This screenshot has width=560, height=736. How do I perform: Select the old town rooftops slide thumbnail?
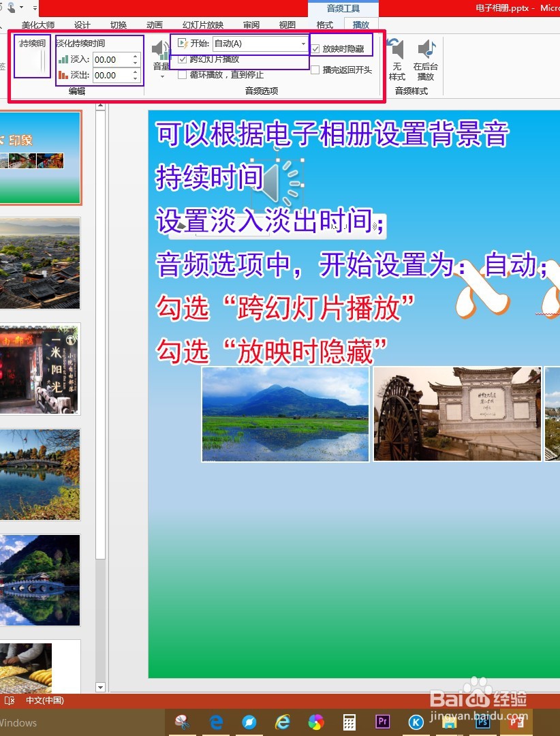40,263
